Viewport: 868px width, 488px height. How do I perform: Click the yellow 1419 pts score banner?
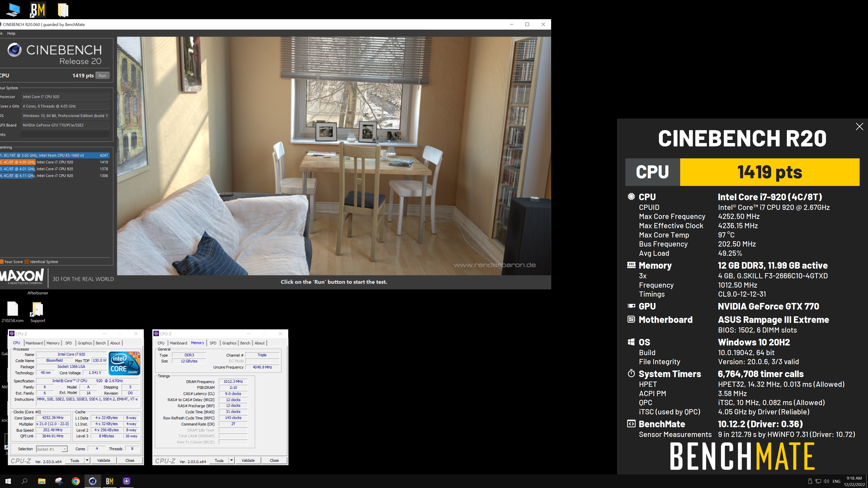[770, 172]
